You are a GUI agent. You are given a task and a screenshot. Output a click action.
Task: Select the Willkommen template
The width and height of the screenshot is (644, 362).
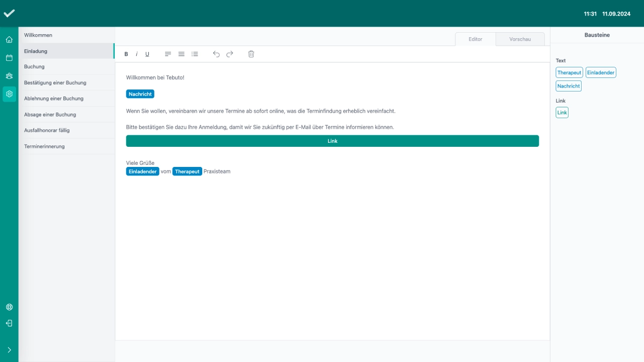[x=66, y=35]
